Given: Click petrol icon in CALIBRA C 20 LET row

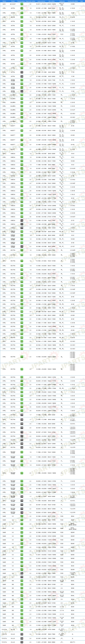Looking at the screenshot, I should tap(22, 110).
